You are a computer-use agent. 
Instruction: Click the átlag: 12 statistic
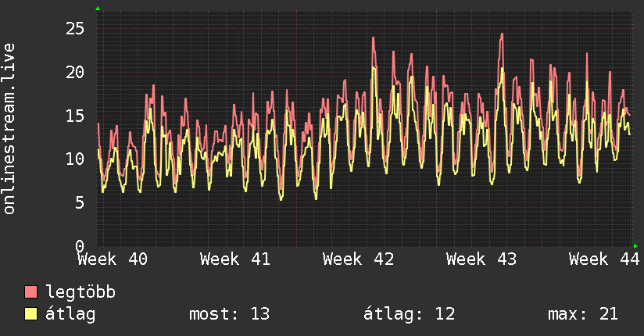click(x=409, y=314)
